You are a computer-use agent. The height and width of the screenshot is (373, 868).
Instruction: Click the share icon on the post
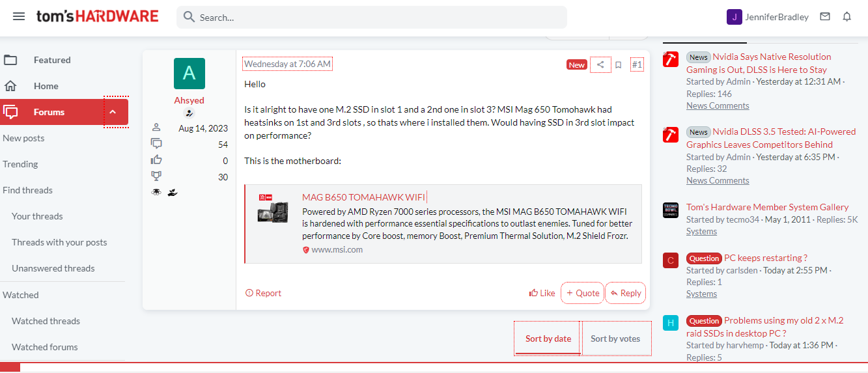tap(600, 64)
